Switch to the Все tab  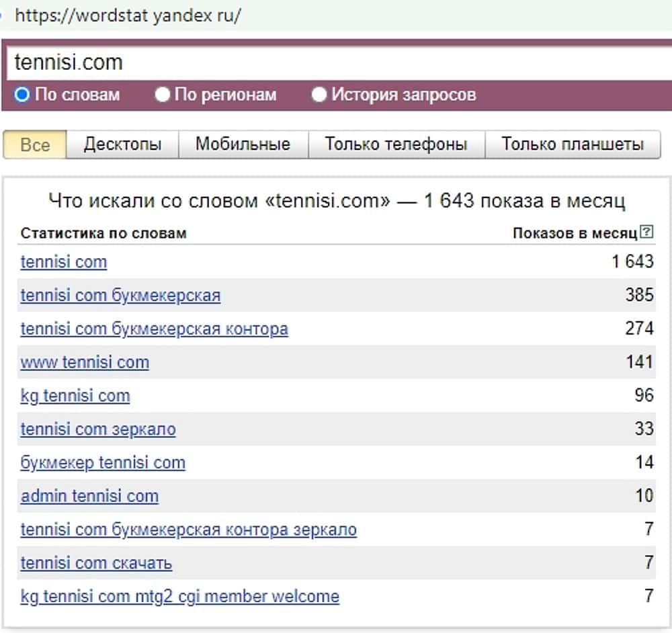pos(35,144)
